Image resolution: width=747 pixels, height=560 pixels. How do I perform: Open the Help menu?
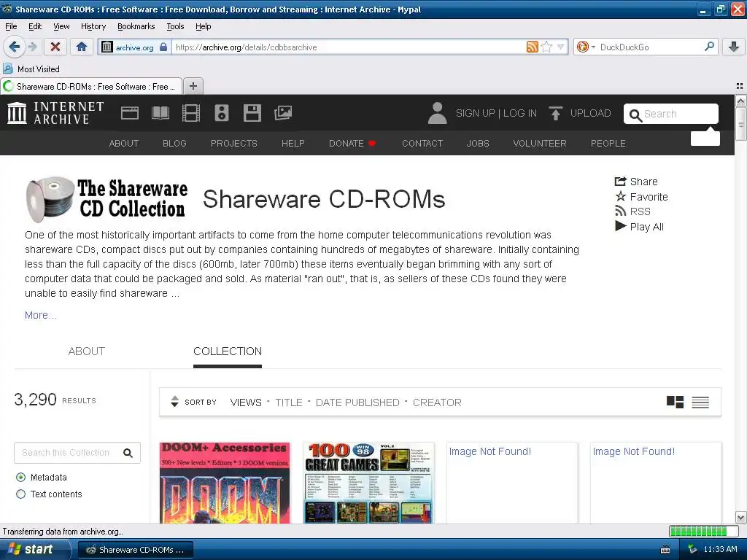pyautogui.click(x=204, y=27)
